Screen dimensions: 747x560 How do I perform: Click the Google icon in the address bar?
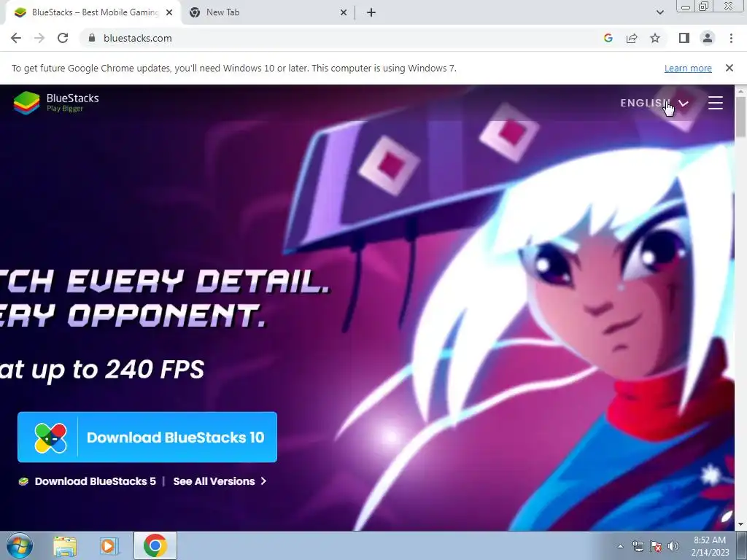pyautogui.click(x=608, y=38)
